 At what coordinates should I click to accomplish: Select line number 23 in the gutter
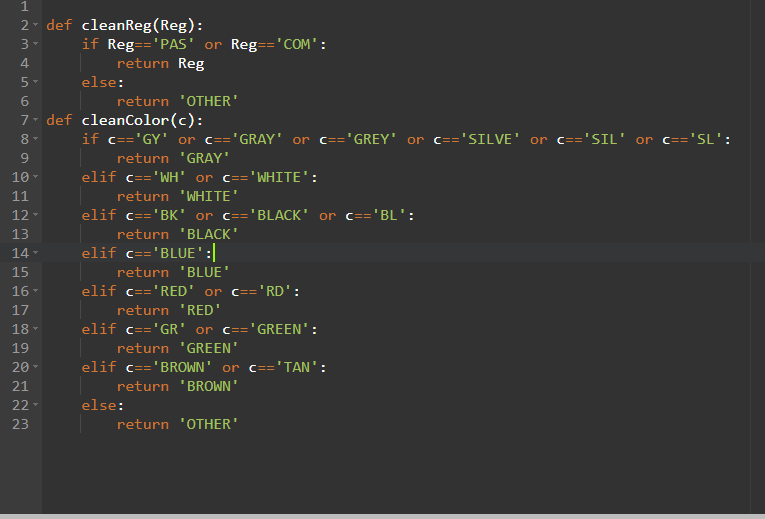tap(20, 424)
